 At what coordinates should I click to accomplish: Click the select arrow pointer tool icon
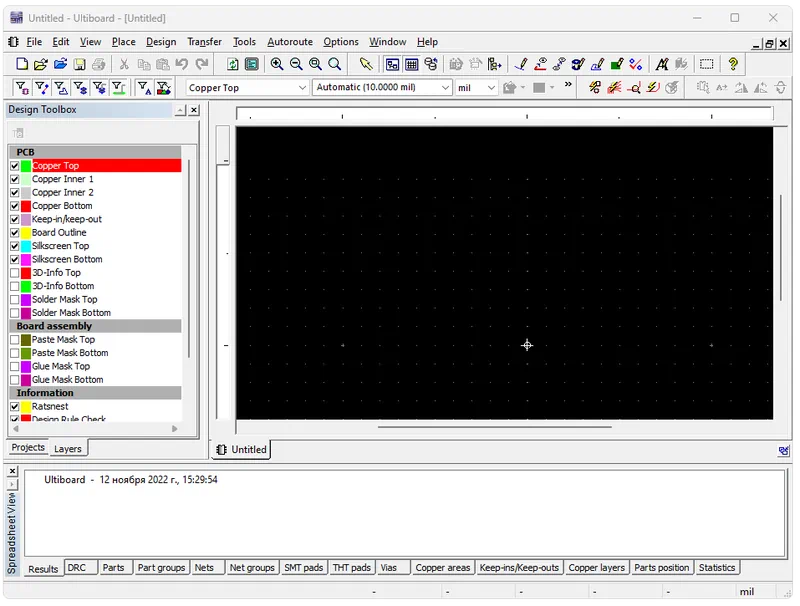pos(366,64)
